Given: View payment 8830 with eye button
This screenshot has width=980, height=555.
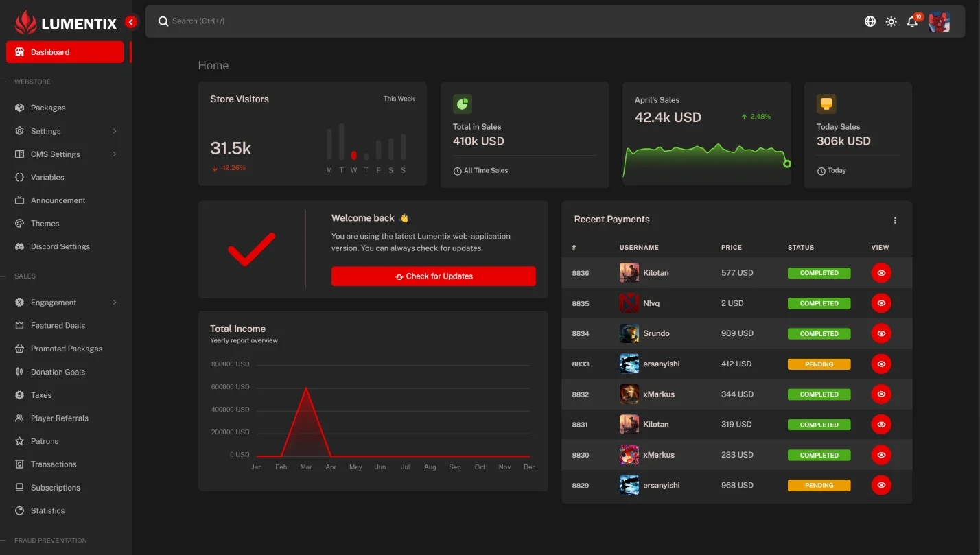Looking at the screenshot, I should tap(881, 455).
